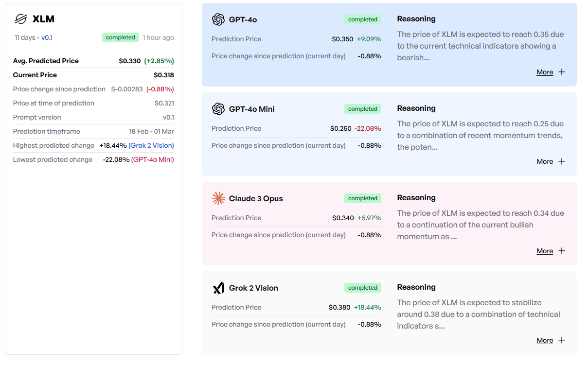This screenshot has height=366, width=588.
Task: Click the GPT-4o OpenAI logo icon
Action: [218, 19]
